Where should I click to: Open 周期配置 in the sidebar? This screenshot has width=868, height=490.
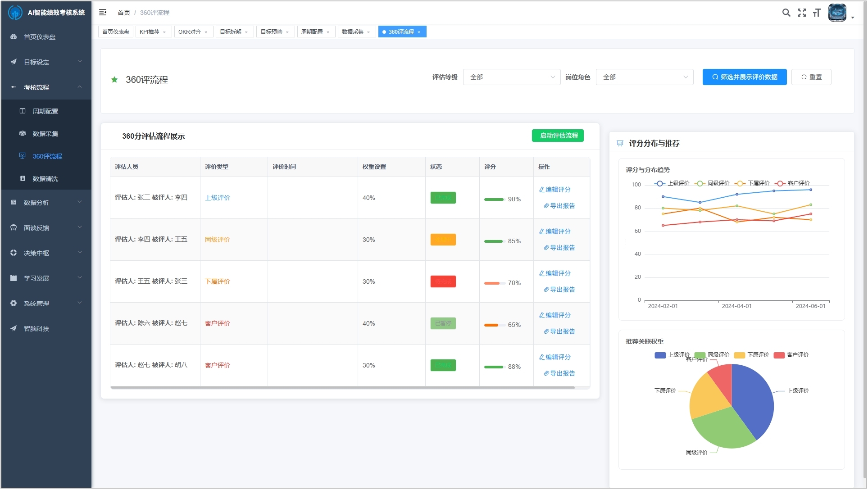45,111
